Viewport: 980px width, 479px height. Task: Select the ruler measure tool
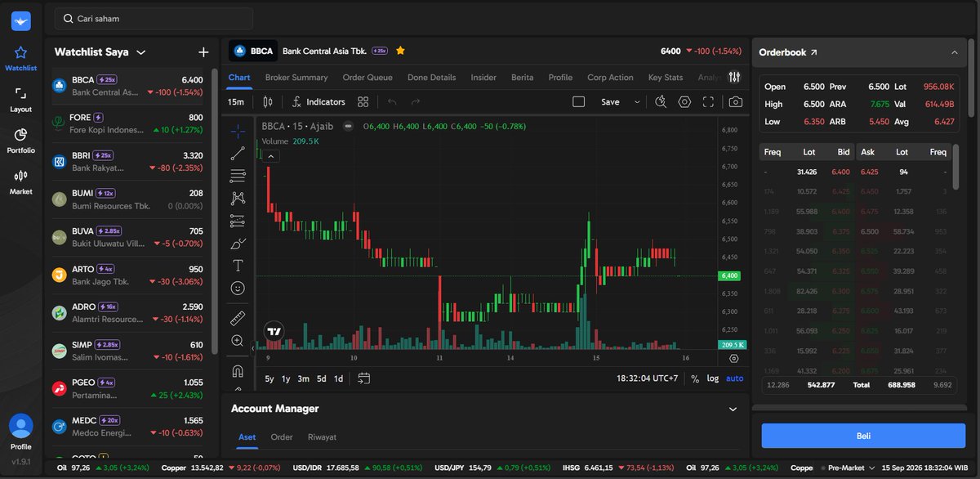click(238, 317)
